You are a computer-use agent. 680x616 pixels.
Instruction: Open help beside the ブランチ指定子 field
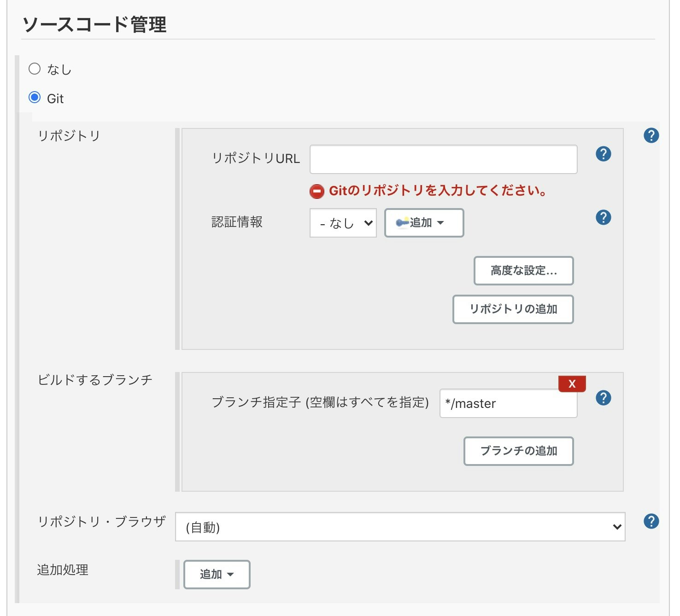tap(603, 398)
